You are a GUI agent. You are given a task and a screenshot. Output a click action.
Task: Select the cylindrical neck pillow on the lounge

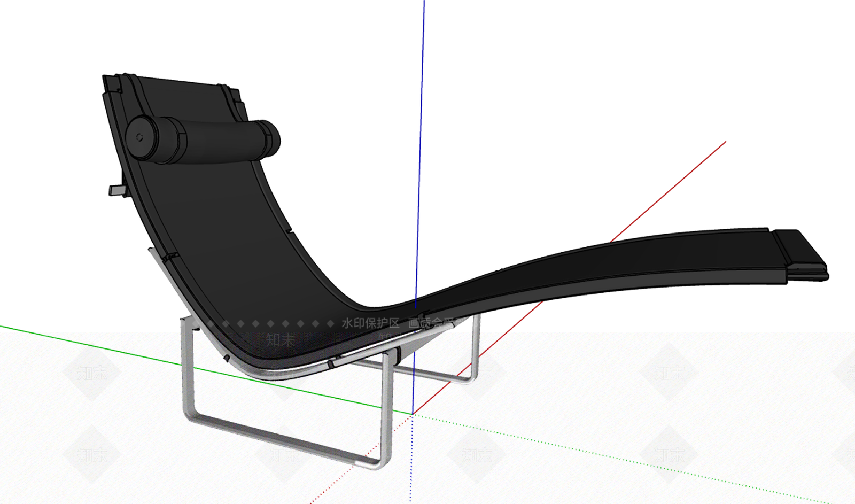203,139
